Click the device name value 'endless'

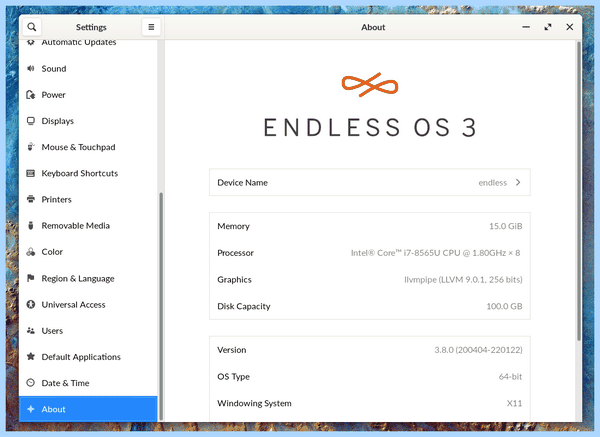coord(492,183)
